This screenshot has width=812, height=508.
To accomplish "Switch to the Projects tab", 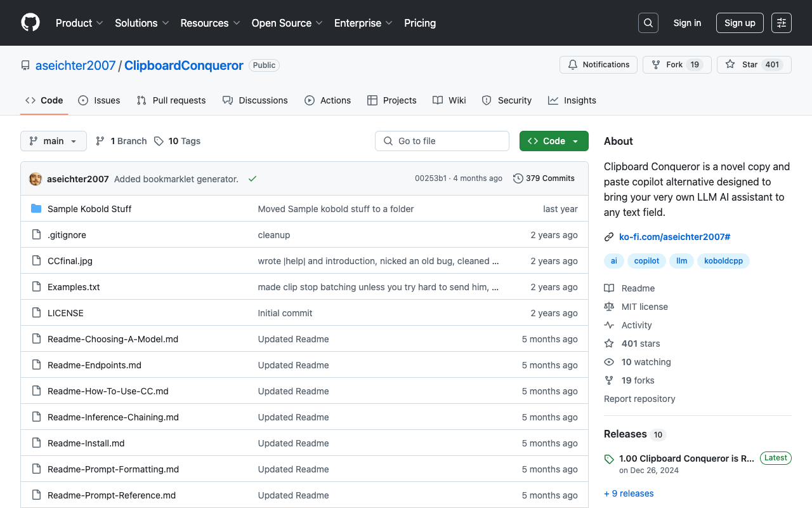I will (391, 100).
